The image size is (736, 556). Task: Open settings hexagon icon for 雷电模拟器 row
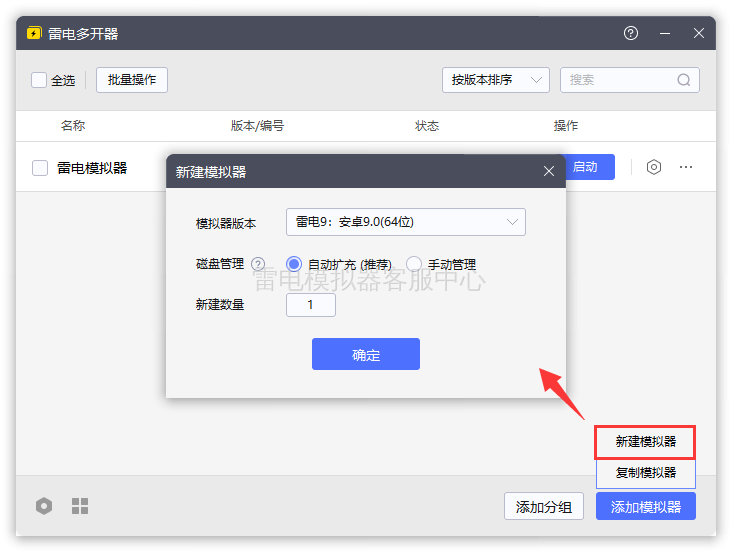[x=653, y=167]
